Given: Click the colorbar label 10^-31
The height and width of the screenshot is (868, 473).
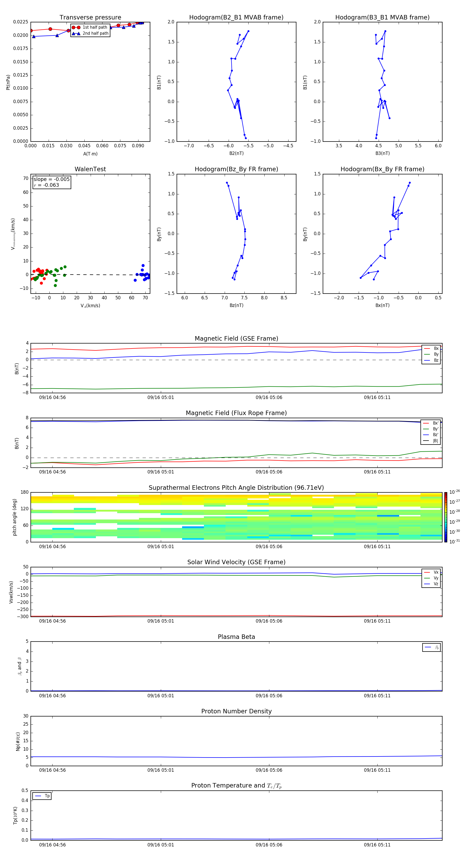Looking at the screenshot, I should (x=455, y=542).
